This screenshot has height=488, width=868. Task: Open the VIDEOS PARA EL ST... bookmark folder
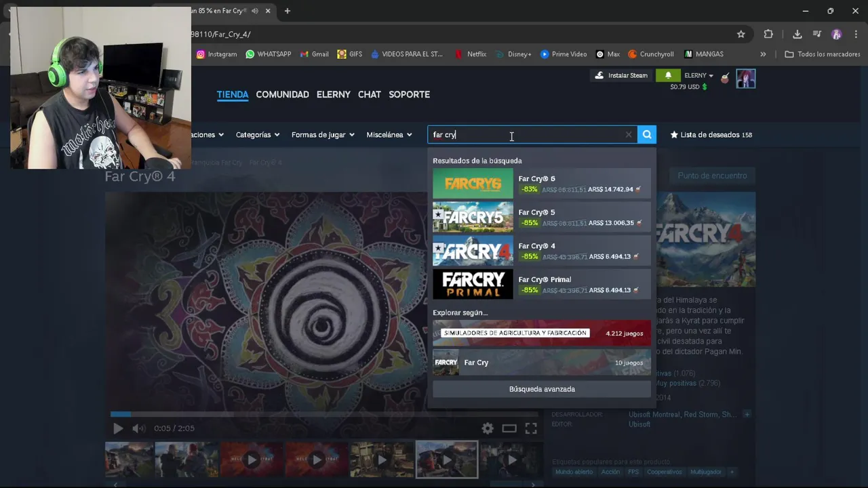pyautogui.click(x=407, y=54)
